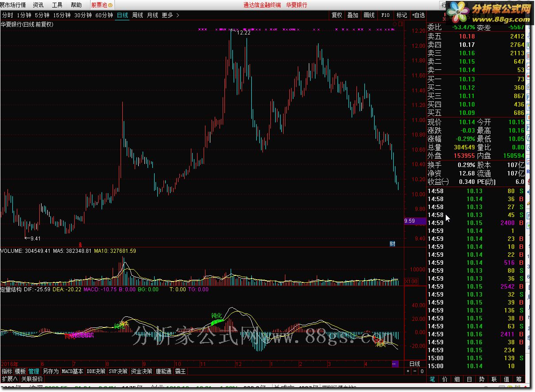Select the 5分钟 period
This screenshot has height=392, width=535.
[42, 15]
